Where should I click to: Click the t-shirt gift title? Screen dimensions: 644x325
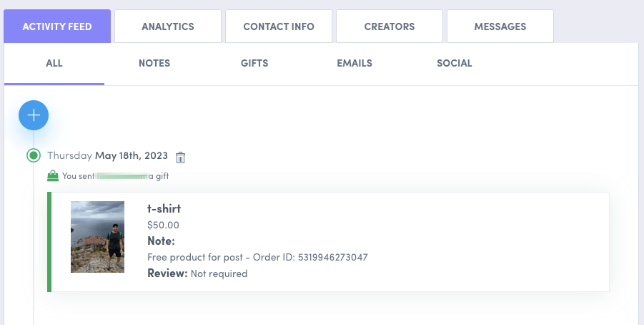[164, 209]
